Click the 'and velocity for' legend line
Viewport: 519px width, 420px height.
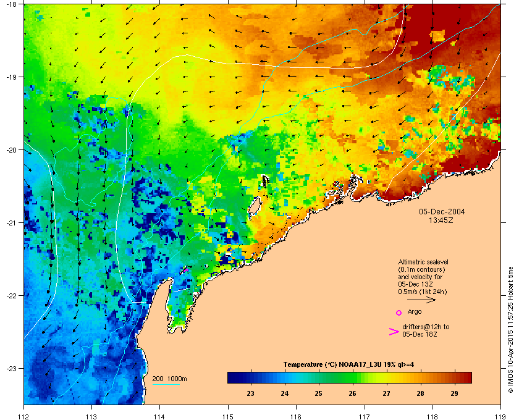[420, 277]
